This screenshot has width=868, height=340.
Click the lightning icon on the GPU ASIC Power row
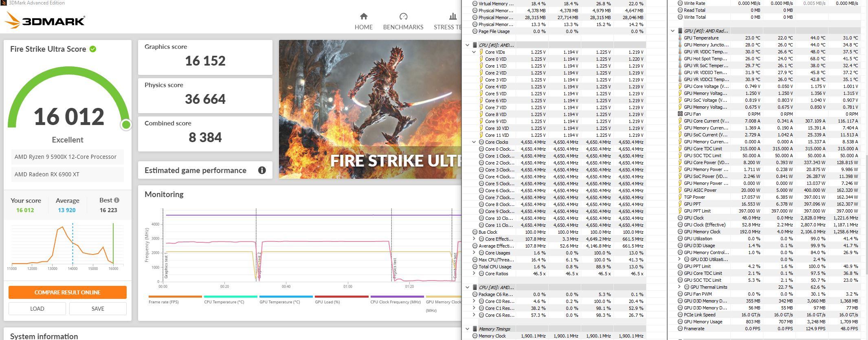[x=680, y=190]
